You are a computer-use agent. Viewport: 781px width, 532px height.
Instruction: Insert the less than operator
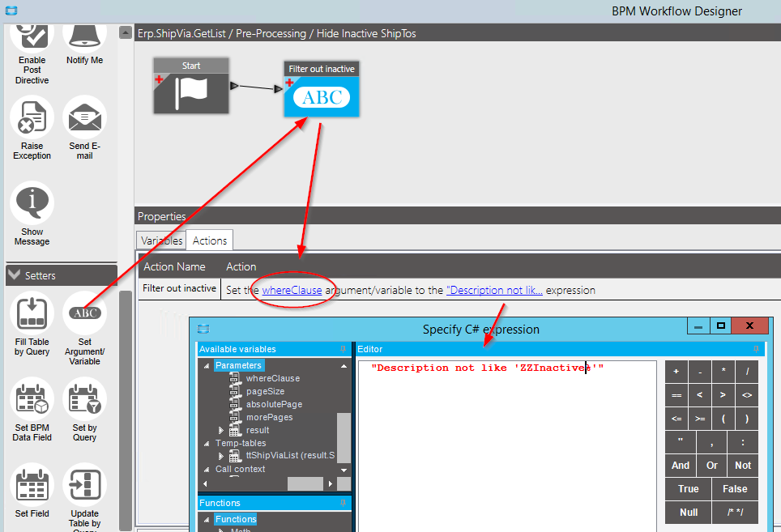coord(700,395)
